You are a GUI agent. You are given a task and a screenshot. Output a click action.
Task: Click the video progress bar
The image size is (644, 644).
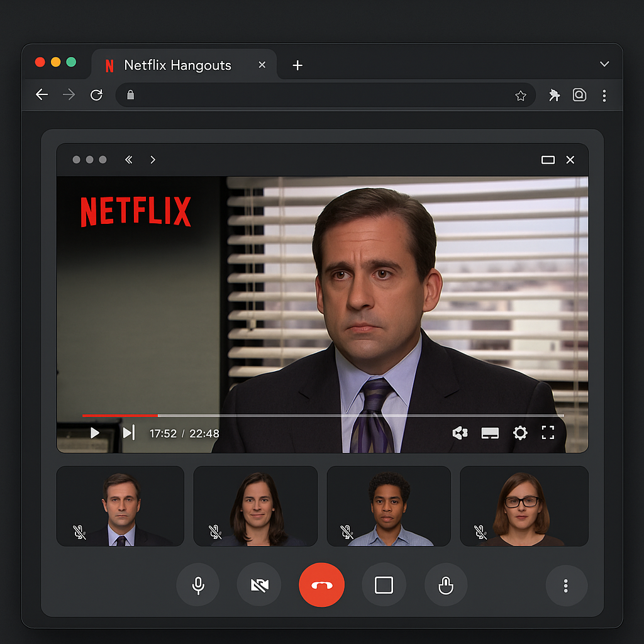point(322,416)
